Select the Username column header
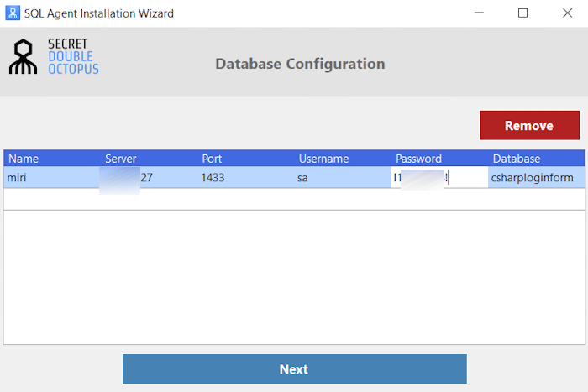 coord(343,159)
